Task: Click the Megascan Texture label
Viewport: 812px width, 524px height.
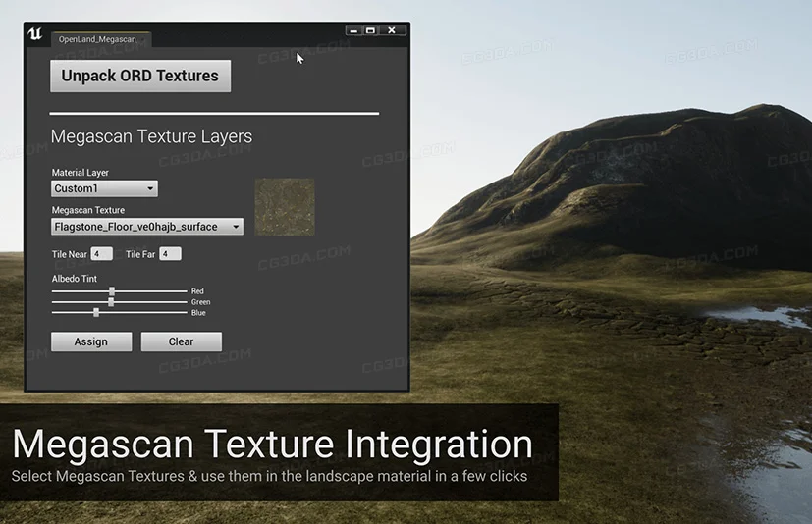Action: (x=88, y=210)
